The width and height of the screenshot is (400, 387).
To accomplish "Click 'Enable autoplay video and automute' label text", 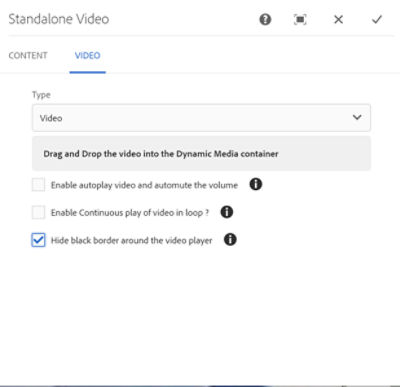I will click(144, 185).
